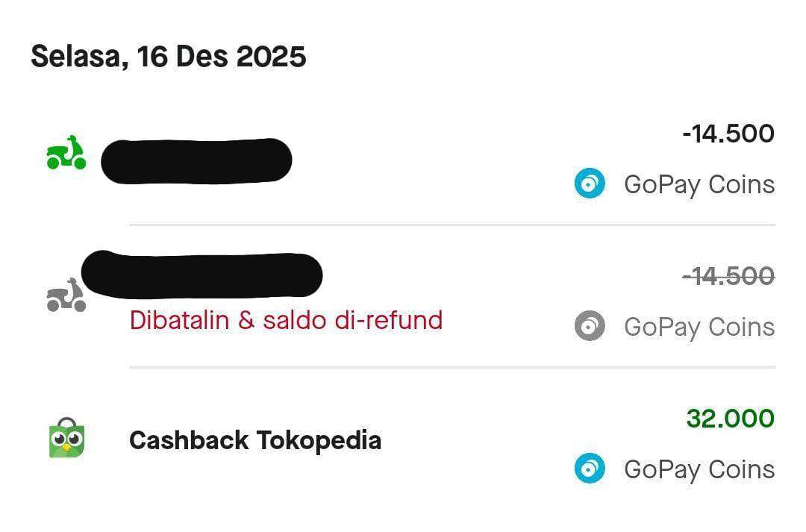Screen dimensions: 806x532
Task: Click the strikethrough -14.500 refunded amount
Action: coord(728,277)
